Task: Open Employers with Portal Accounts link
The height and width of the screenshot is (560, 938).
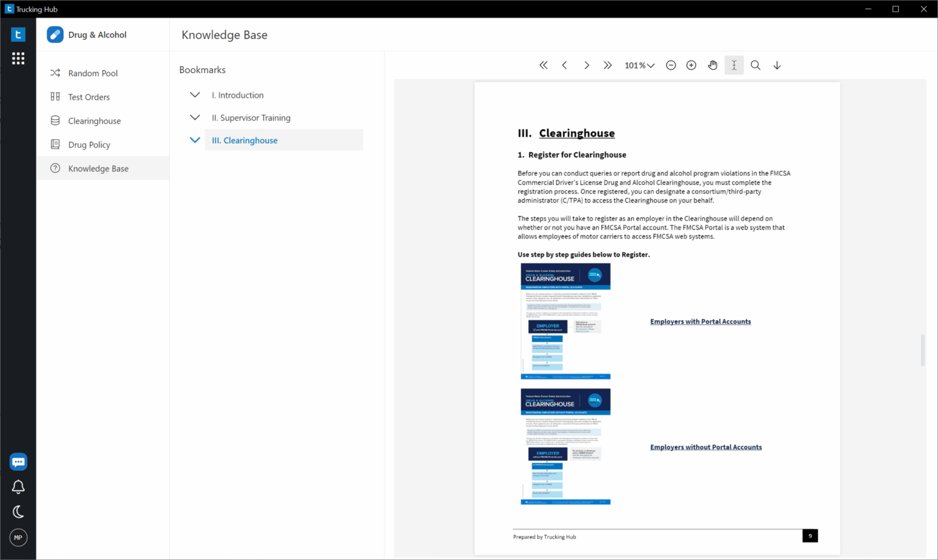Action: tap(700, 322)
